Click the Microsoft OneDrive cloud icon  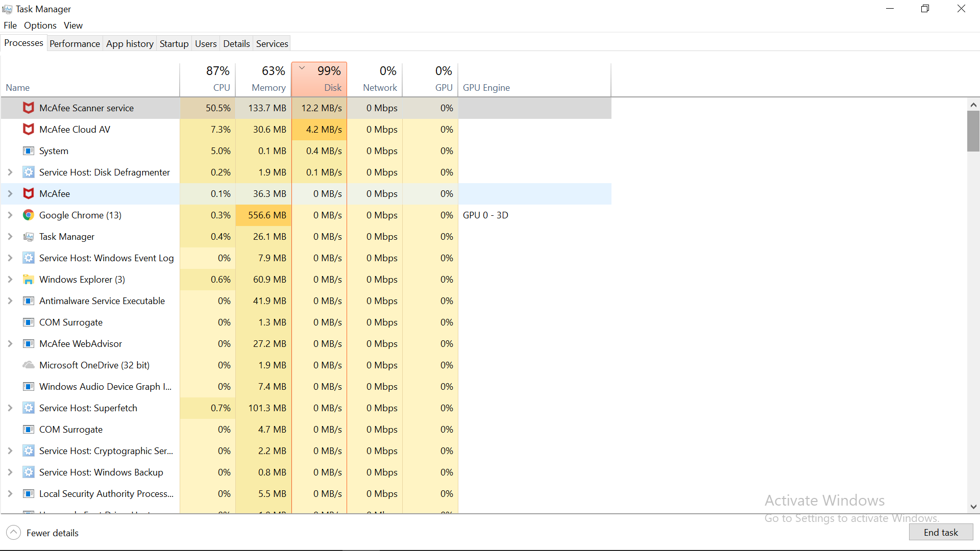point(29,365)
